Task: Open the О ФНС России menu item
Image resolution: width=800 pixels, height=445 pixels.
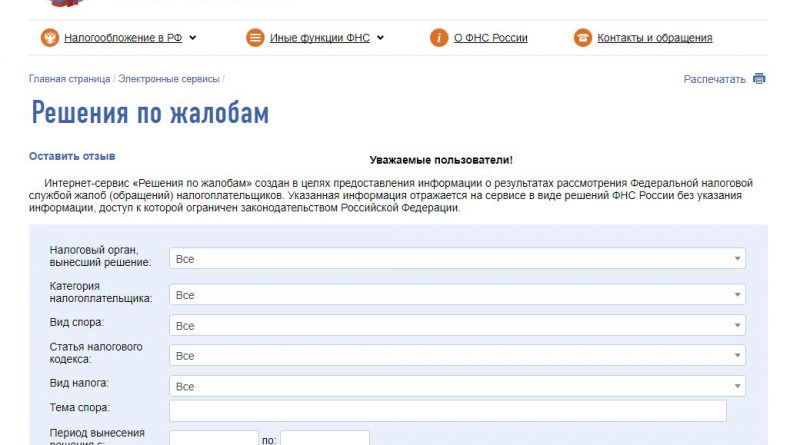Action: tap(491, 38)
